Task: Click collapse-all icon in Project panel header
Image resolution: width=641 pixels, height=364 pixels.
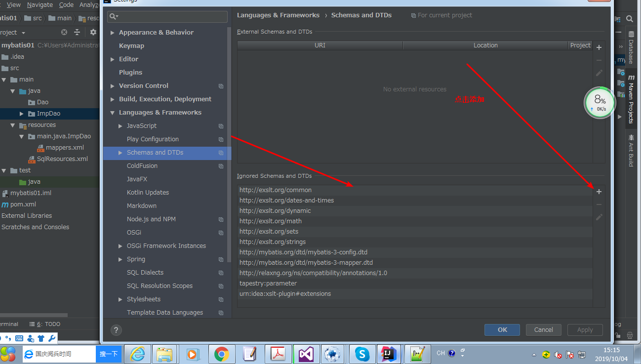Action: [77, 32]
